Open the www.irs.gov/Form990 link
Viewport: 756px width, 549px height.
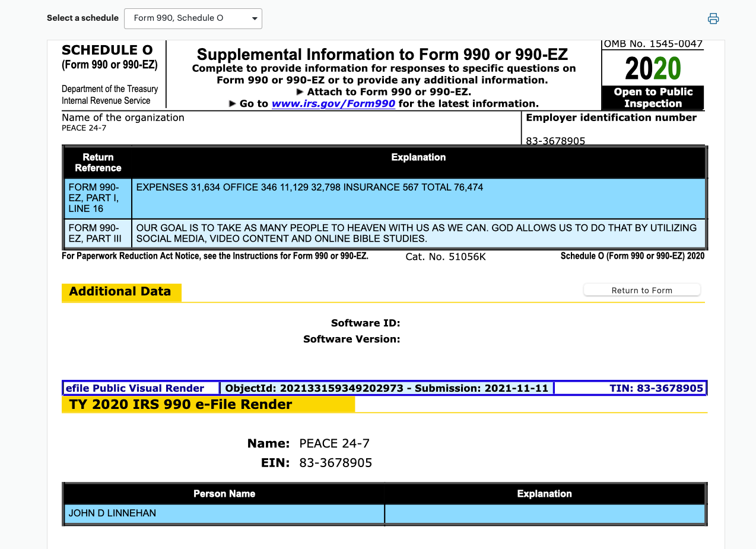[333, 104]
